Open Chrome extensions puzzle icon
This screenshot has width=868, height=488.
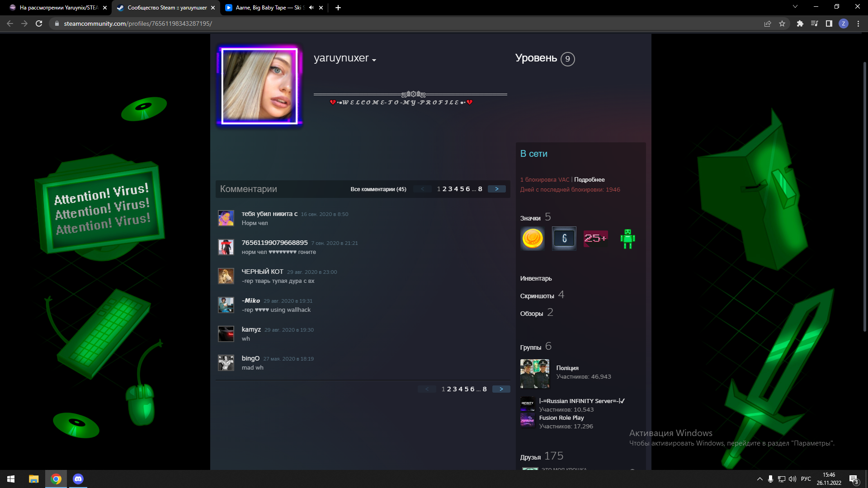800,23
